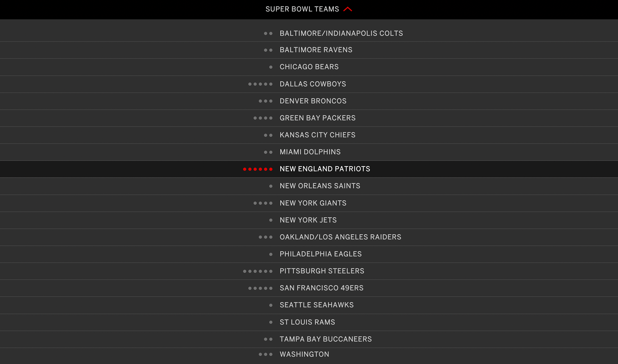Click the red dots beside New England Patriots
618x364 pixels.
point(257,169)
